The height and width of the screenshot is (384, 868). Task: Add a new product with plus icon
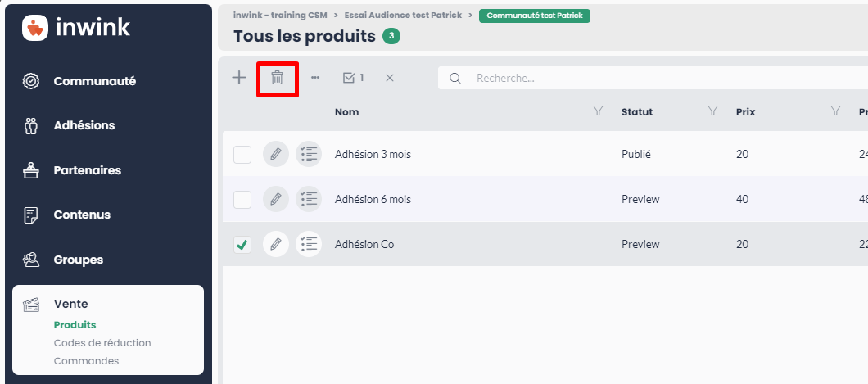click(238, 78)
